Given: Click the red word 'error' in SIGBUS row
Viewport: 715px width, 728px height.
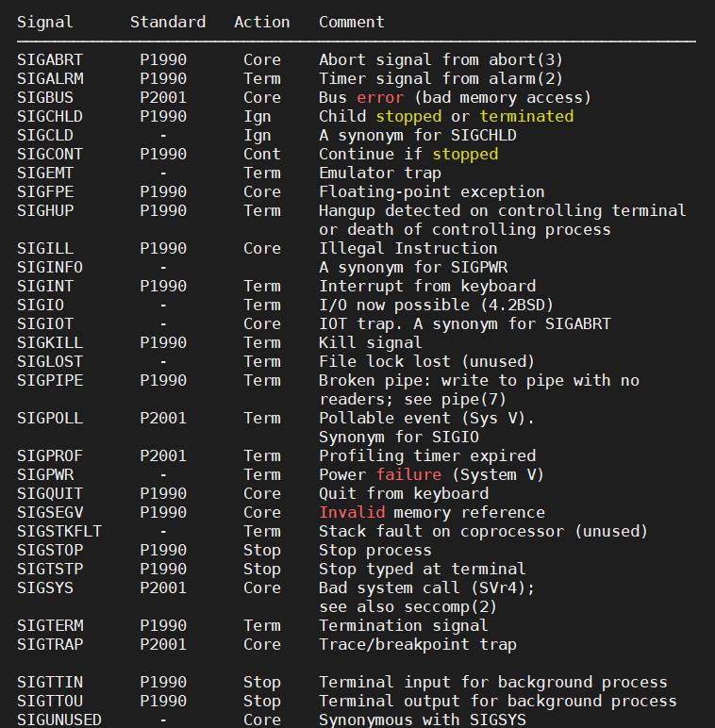Looking at the screenshot, I should point(380,97).
